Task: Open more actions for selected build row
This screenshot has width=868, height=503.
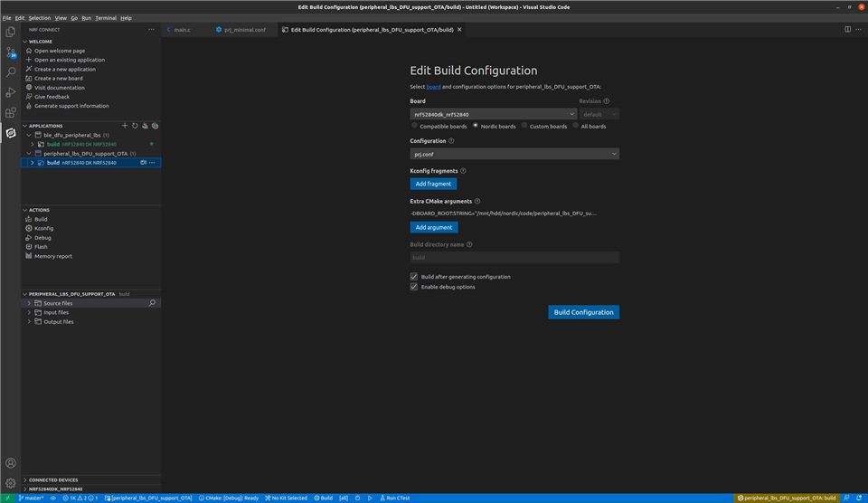Action: point(152,163)
